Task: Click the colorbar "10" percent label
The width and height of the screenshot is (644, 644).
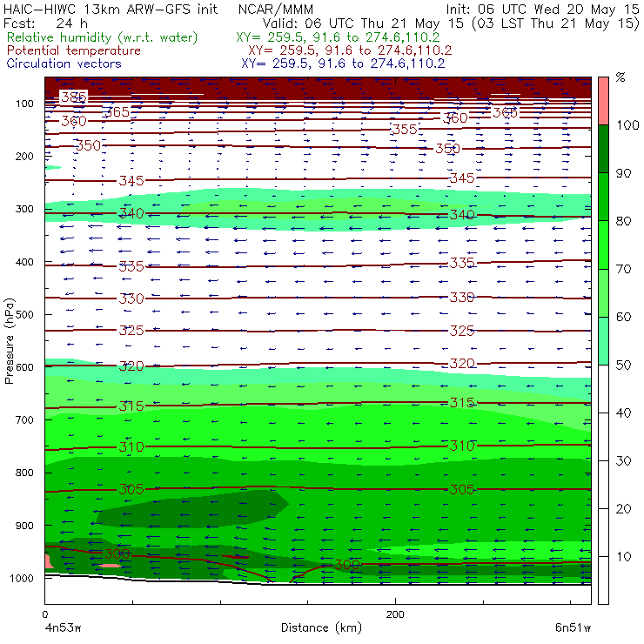Action: (623, 556)
